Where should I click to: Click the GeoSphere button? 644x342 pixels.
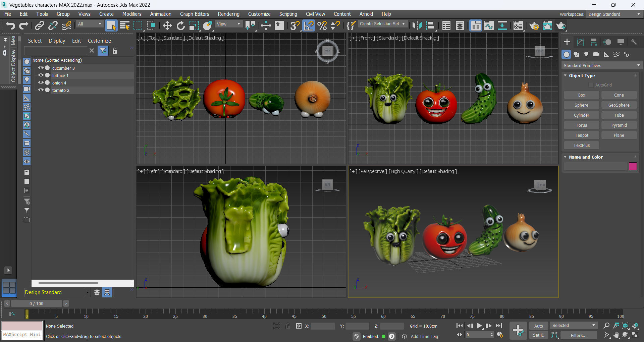pyautogui.click(x=619, y=105)
